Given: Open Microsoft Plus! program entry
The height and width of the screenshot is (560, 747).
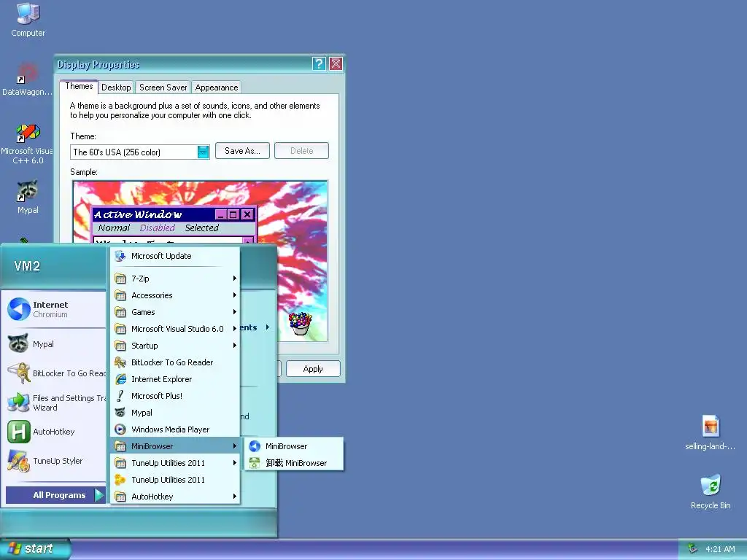Looking at the screenshot, I should pyautogui.click(x=175, y=396).
